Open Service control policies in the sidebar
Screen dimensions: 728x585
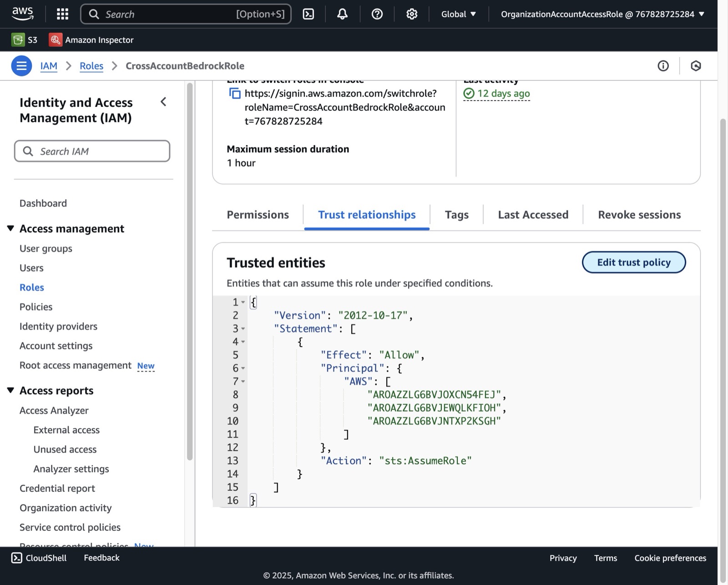click(70, 527)
